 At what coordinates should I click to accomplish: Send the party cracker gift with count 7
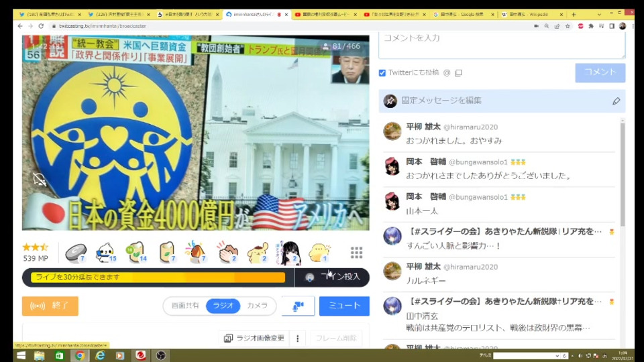click(x=196, y=253)
